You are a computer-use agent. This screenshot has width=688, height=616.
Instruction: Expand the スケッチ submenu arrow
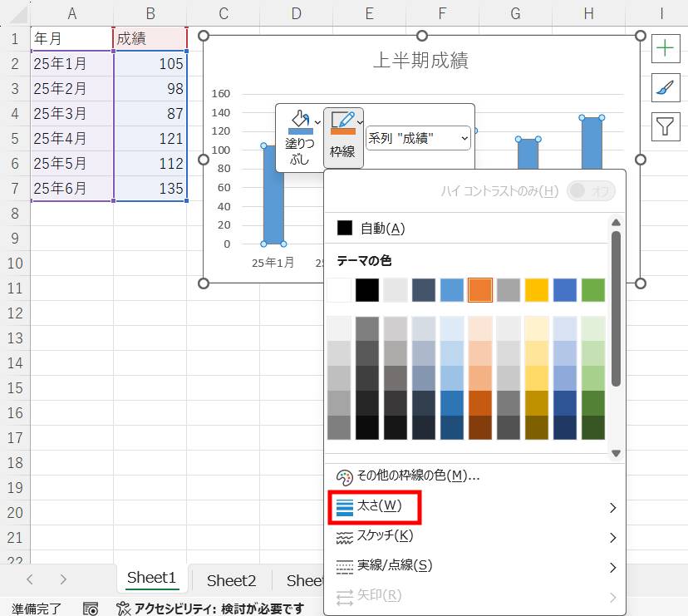click(613, 538)
